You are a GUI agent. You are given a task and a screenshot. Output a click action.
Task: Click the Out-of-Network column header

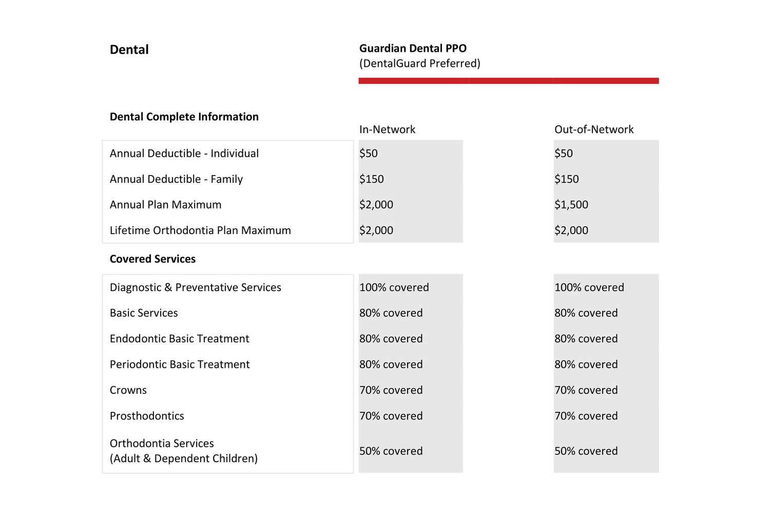594,129
